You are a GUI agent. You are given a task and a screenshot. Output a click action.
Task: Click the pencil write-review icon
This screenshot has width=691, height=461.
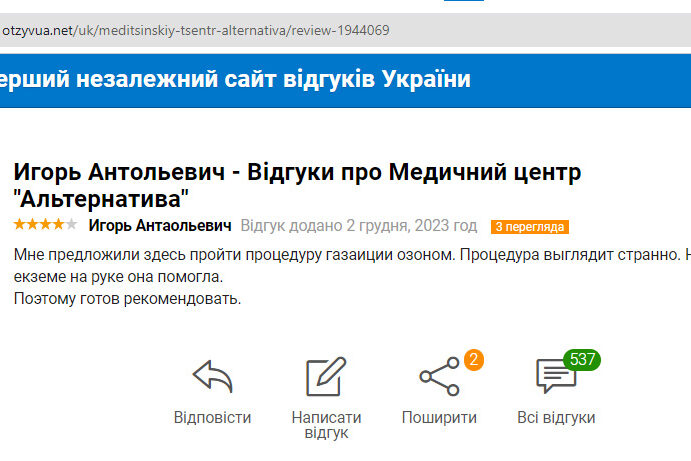pyautogui.click(x=325, y=377)
